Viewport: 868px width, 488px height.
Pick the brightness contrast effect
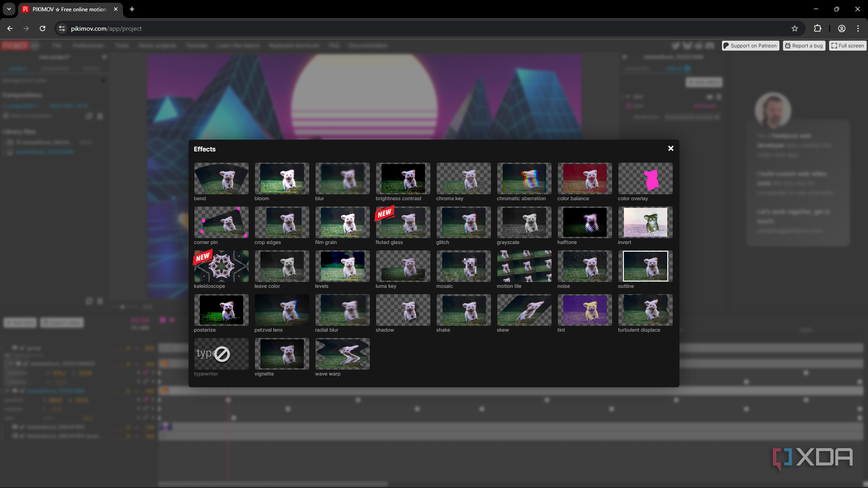403,178
